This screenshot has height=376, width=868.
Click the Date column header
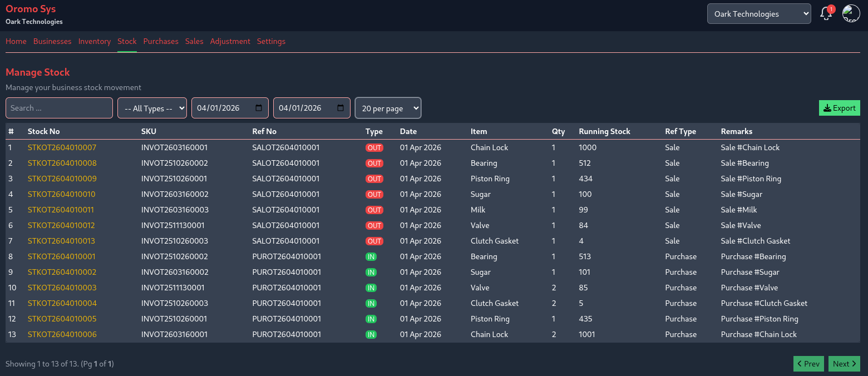pos(408,131)
